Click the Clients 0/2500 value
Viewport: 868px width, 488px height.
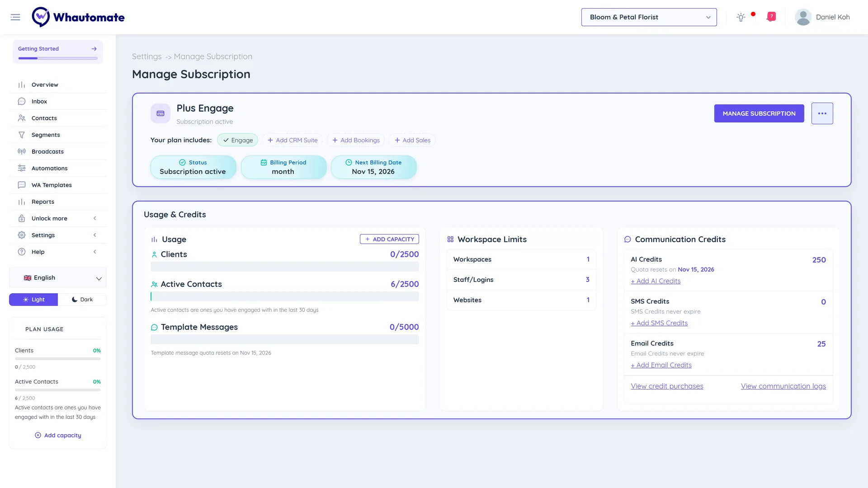405,254
